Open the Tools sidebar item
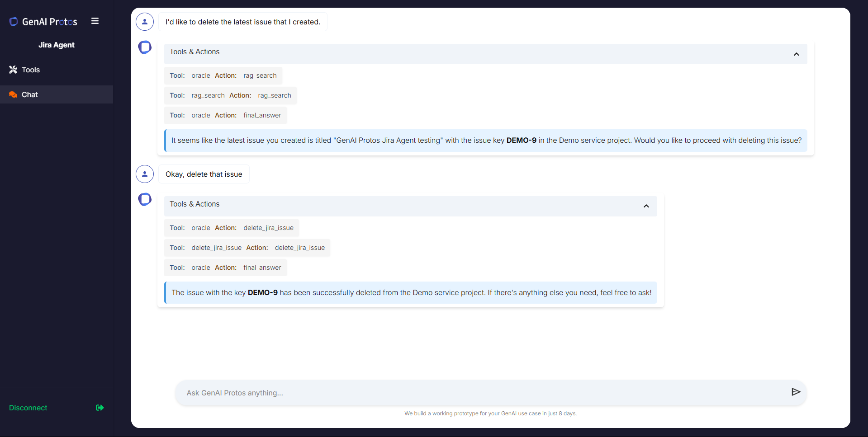 tap(57, 70)
